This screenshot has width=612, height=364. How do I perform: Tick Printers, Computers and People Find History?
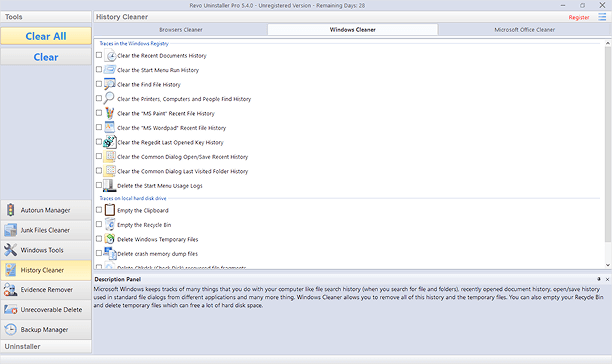99,98
